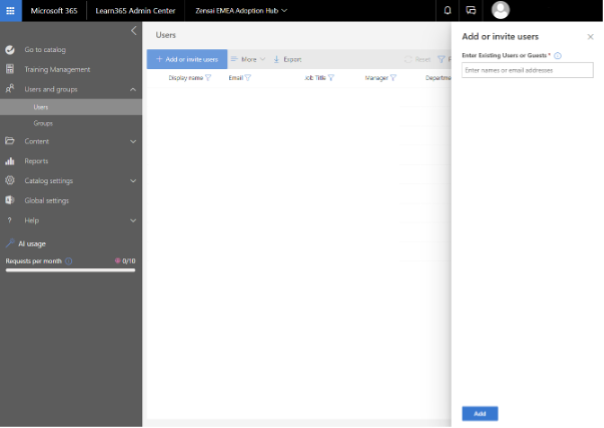Select Users in the sidebar
Image resolution: width=604 pixels, height=428 pixels.
click(x=71, y=107)
